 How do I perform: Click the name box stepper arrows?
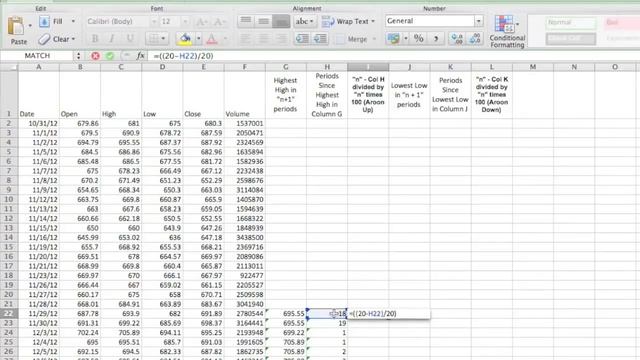78,56
